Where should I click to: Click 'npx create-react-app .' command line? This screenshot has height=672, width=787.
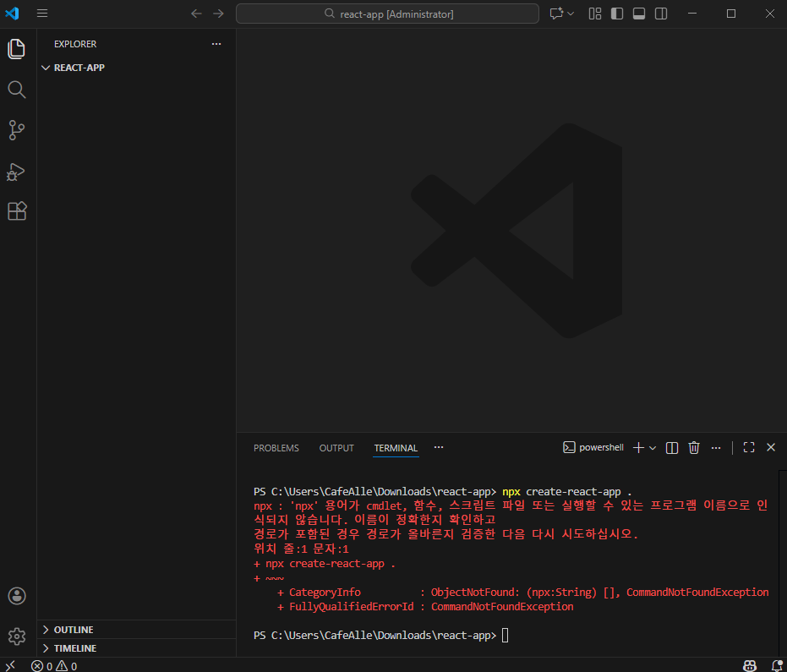pos(566,492)
